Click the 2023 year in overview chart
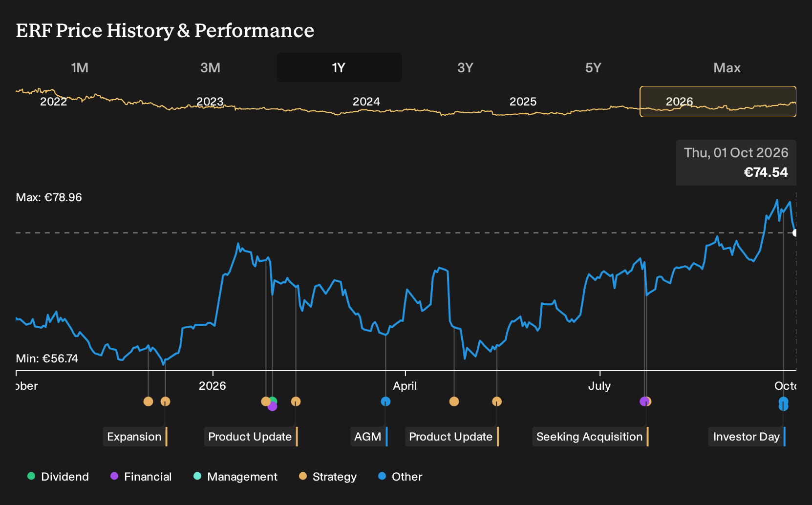Screen dimensions: 812x505 tap(210, 102)
